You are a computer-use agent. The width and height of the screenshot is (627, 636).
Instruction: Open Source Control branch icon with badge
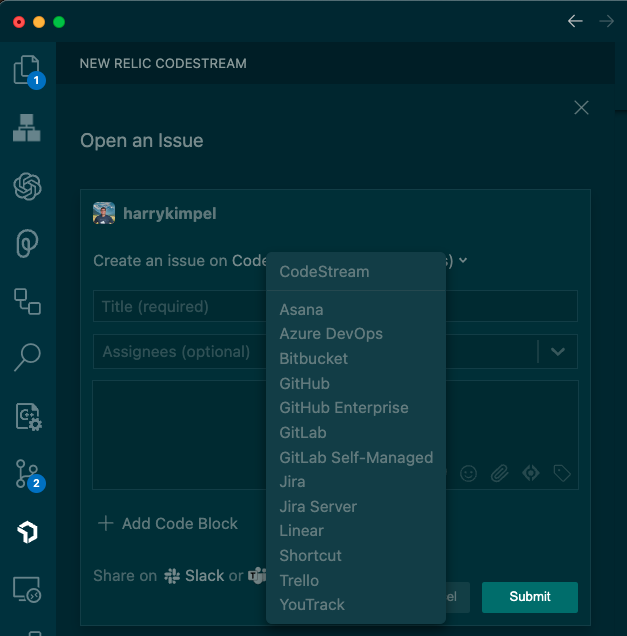[27, 474]
